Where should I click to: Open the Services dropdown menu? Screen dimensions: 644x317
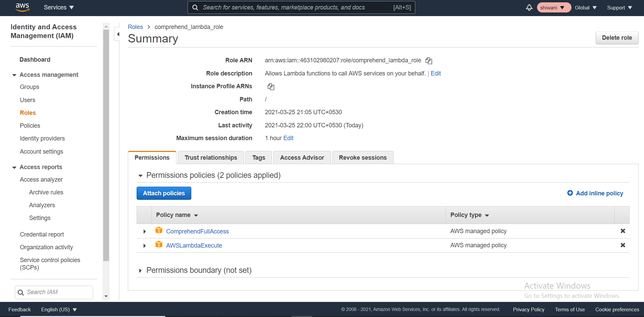(x=59, y=7)
